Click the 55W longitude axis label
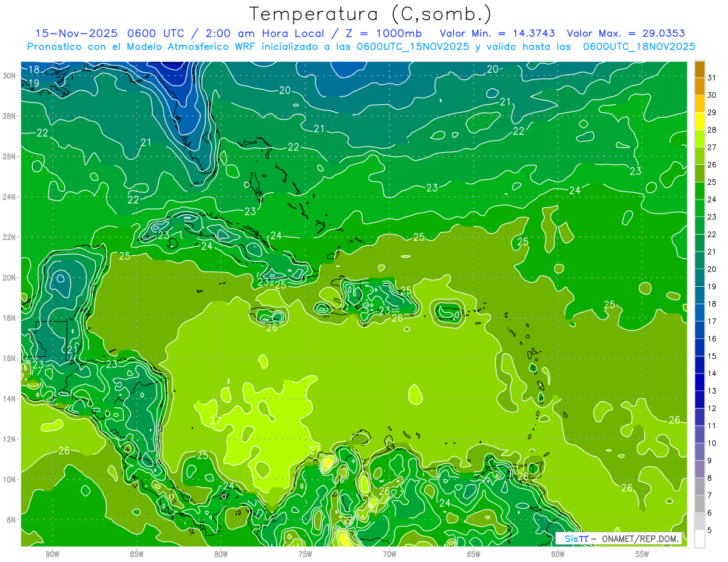The image size is (728, 562). [x=642, y=554]
